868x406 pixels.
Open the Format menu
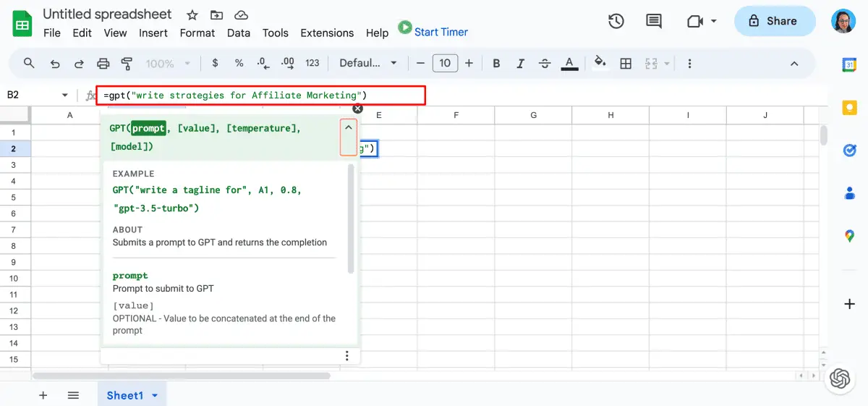coord(197,33)
